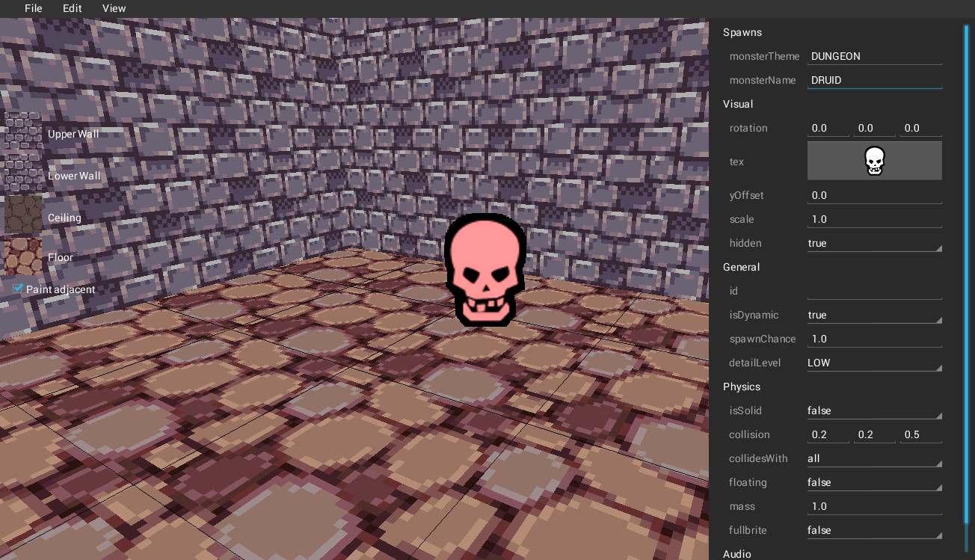Click the Physics section heading
The height and width of the screenshot is (560, 975).
coord(742,387)
